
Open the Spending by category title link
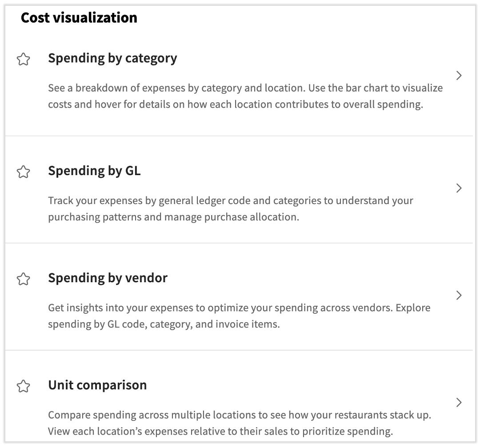click(112, 58)
